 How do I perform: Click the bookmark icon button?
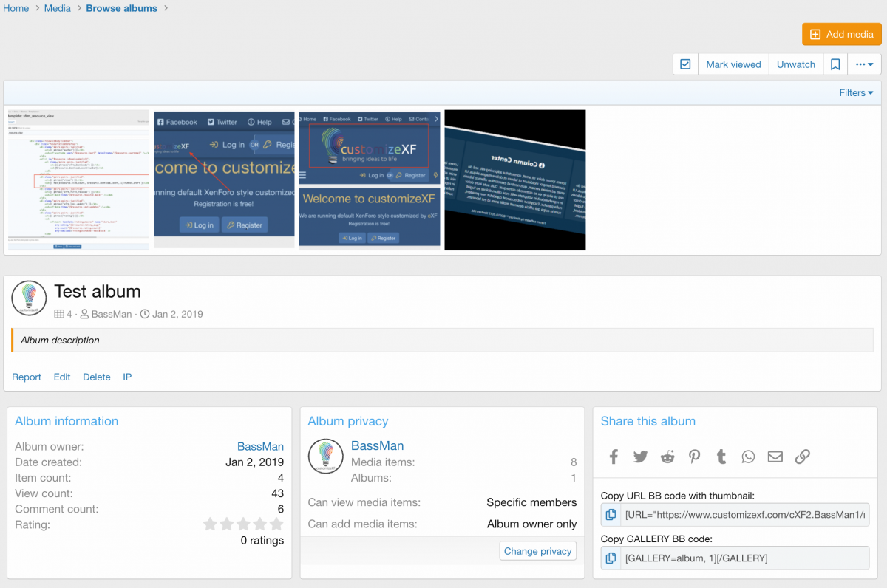tap(835, 64)
